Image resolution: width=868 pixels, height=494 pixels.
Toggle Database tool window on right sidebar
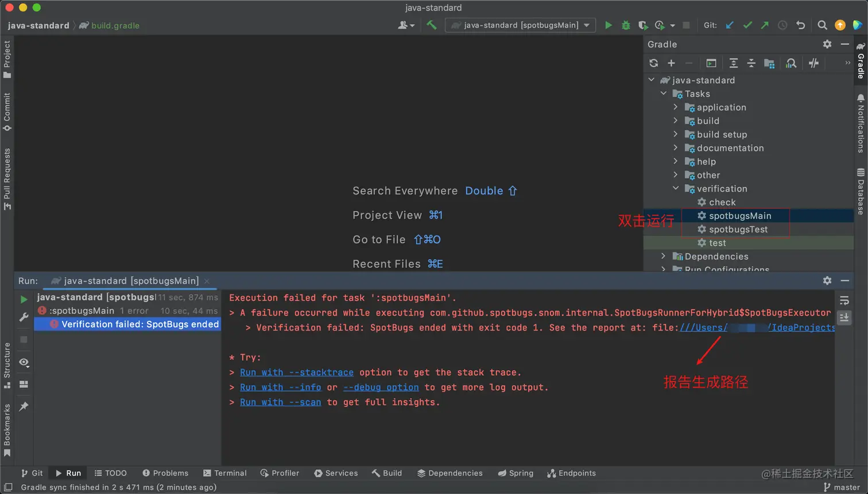pos(861,191)
